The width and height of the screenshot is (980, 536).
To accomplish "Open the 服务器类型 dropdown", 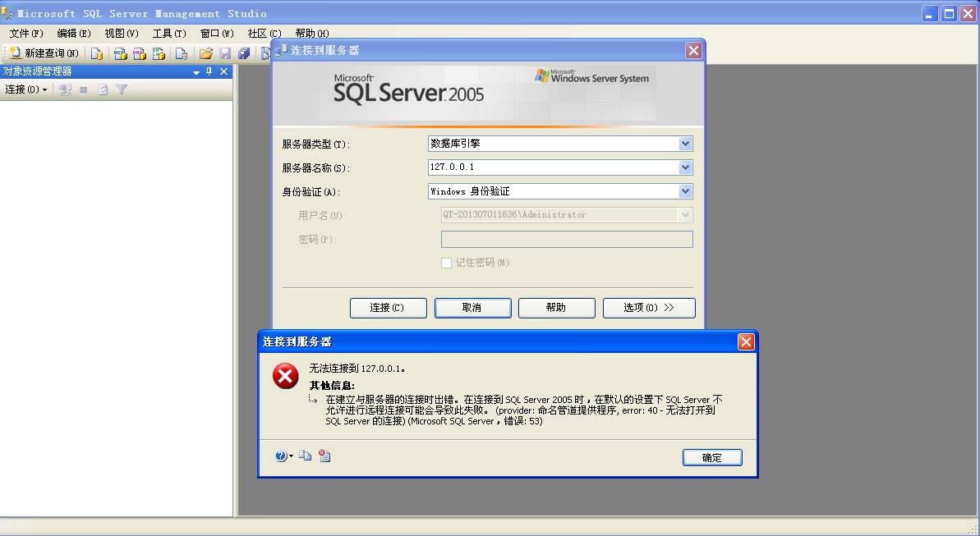I will (x=686, y=144).
